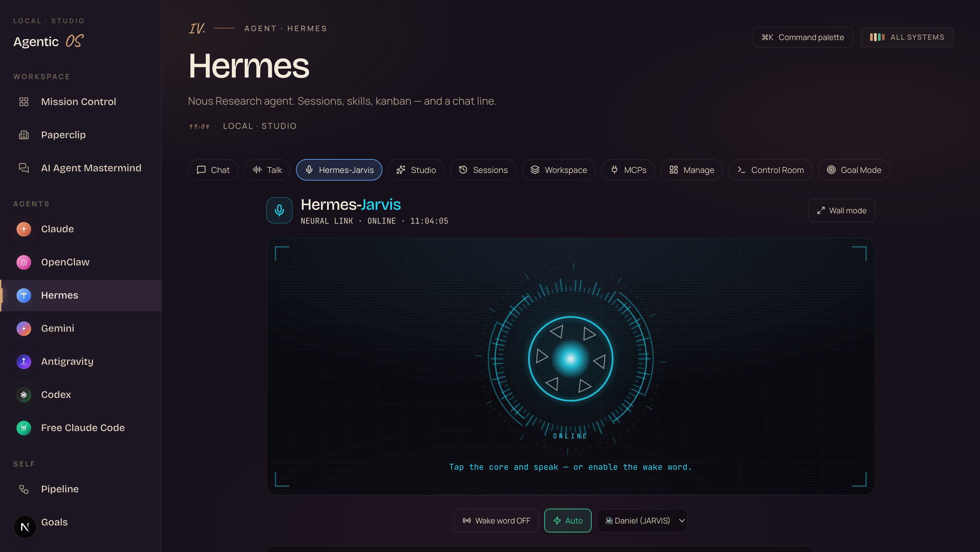
Task: Click the Wall mode expand arrows icon
Action: [x=821, y=210]
